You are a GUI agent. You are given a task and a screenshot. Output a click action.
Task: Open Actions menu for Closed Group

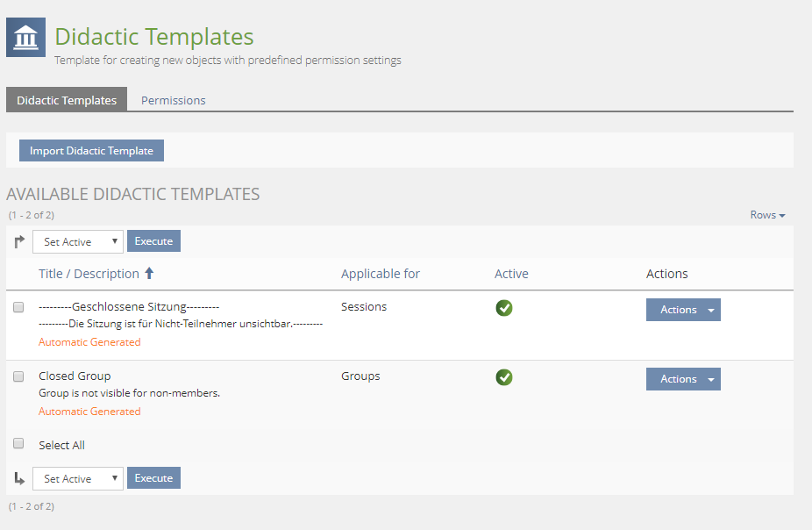(683, 379)
